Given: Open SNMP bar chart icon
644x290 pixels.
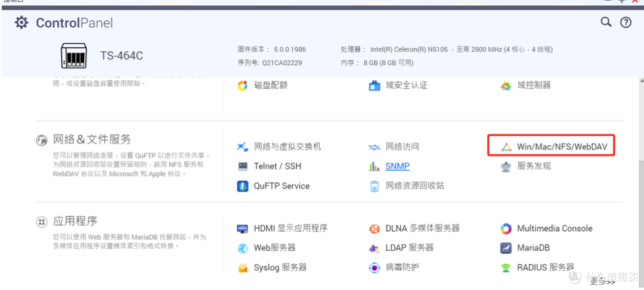Looking at the screenshot, I should point(374,167).
